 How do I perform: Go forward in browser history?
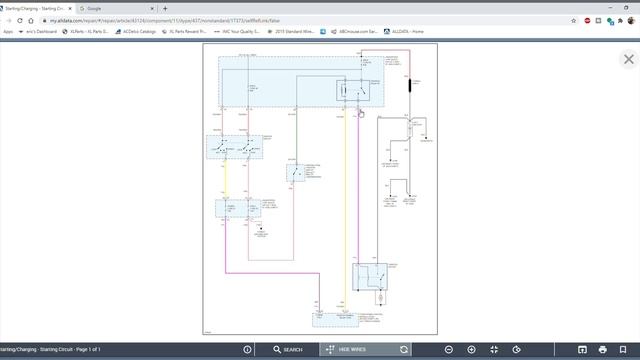(9, 20)
